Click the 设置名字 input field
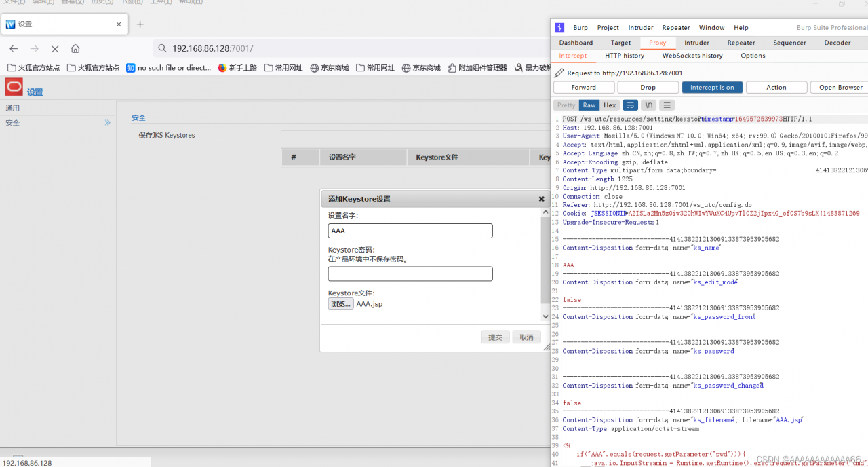This screenshot has width=868, height=467. (x=410, y=231)
